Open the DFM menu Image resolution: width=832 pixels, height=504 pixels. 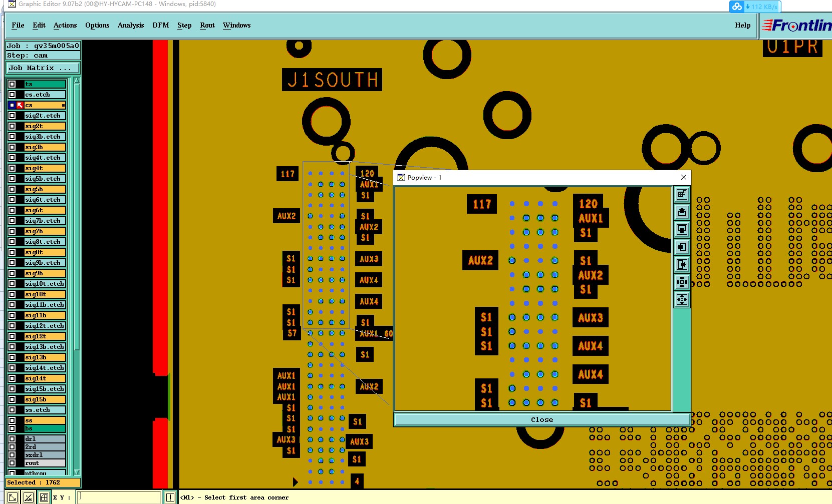(161, 25)
